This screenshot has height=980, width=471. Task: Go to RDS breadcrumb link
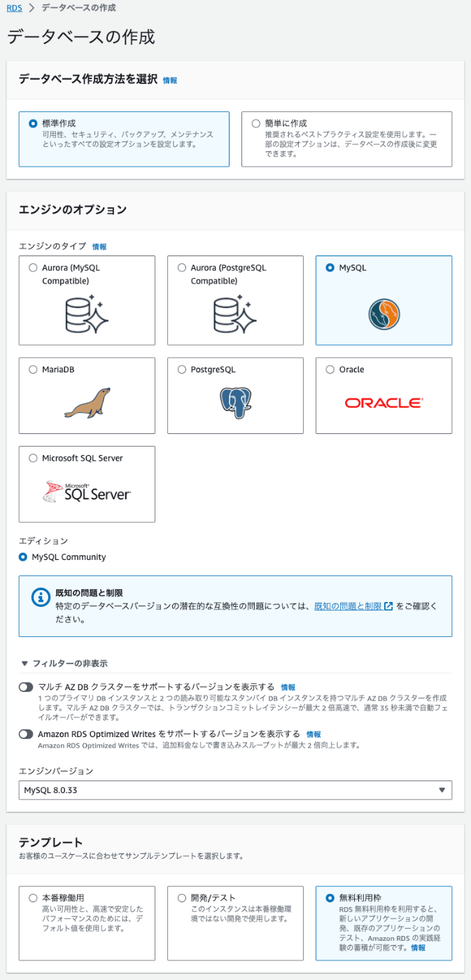pyautogui.click(x=14, y=8)
